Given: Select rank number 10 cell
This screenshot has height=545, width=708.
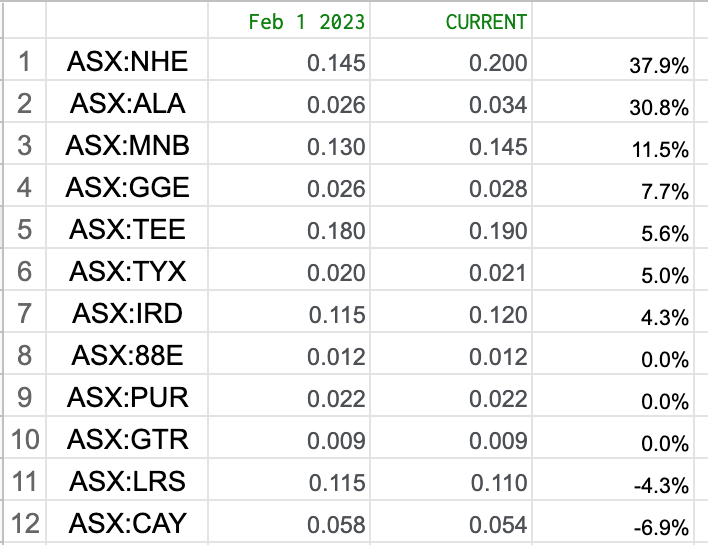Looking at the screenshot, I should click(x=24, y=438).
